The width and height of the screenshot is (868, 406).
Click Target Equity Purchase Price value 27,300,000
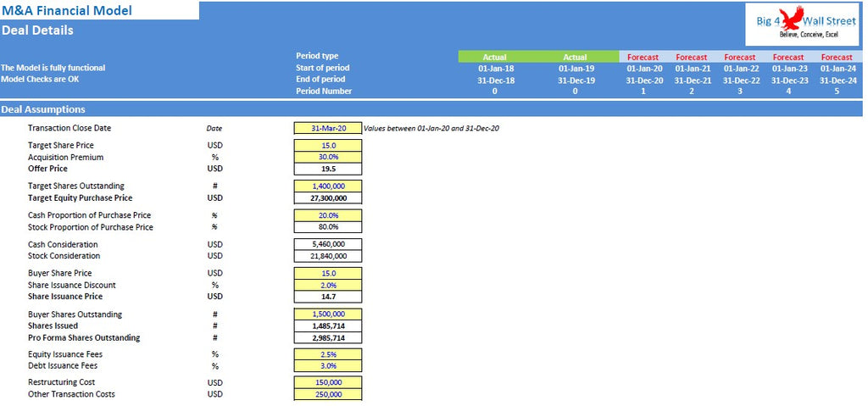(327, 198)
